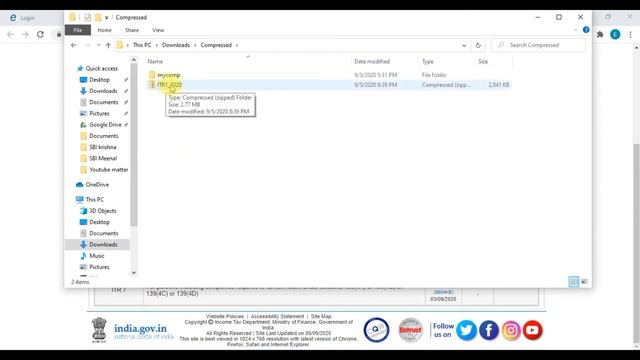
Task: Open Chrome profile avatar
Action: point(615,35)
